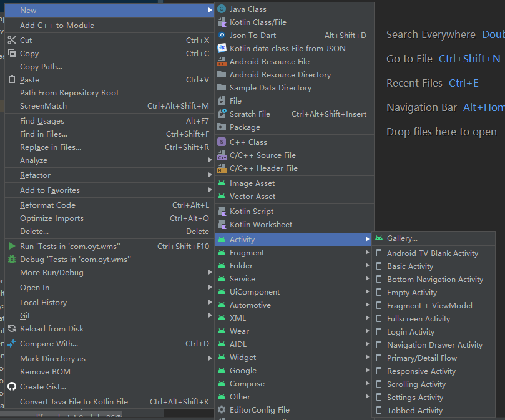
Task: Expand the Local History submenu arrow
Action: (x=210, y=302)
